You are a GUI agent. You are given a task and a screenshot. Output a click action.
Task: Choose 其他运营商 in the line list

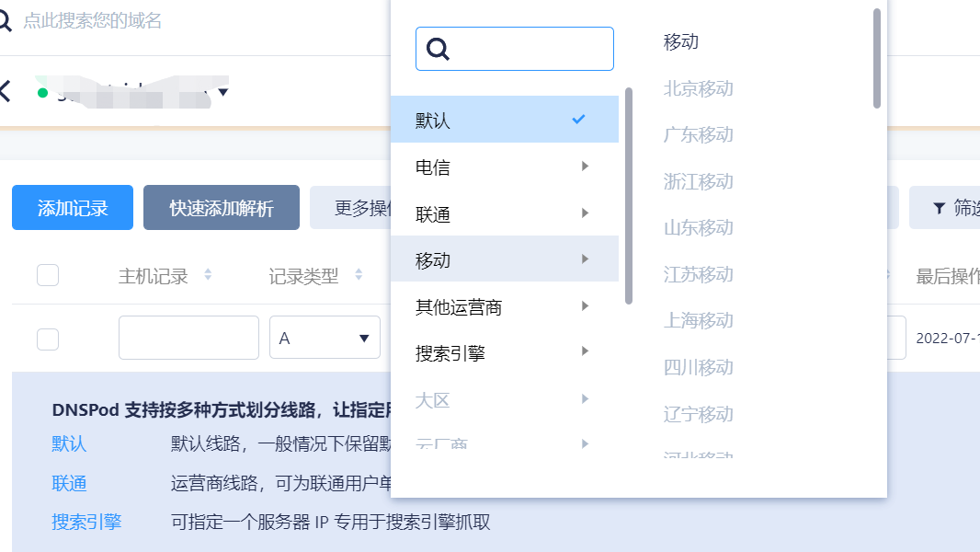[505, 306]
